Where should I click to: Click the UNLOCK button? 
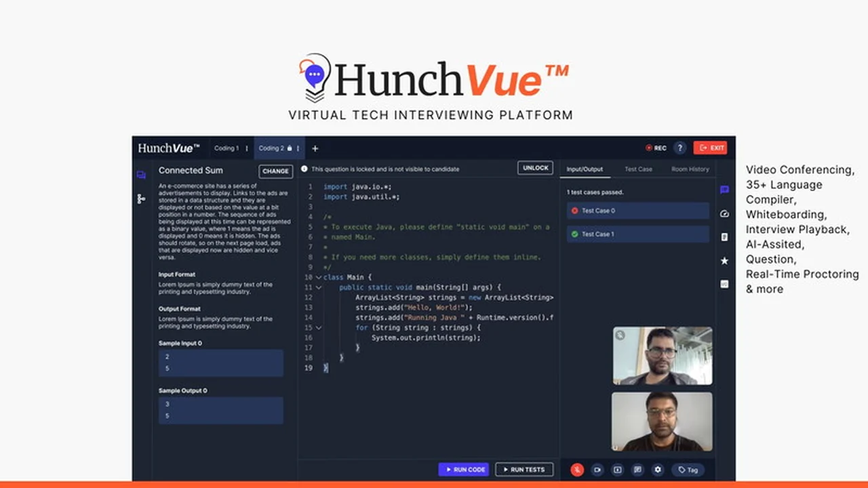tap(535, 168)
